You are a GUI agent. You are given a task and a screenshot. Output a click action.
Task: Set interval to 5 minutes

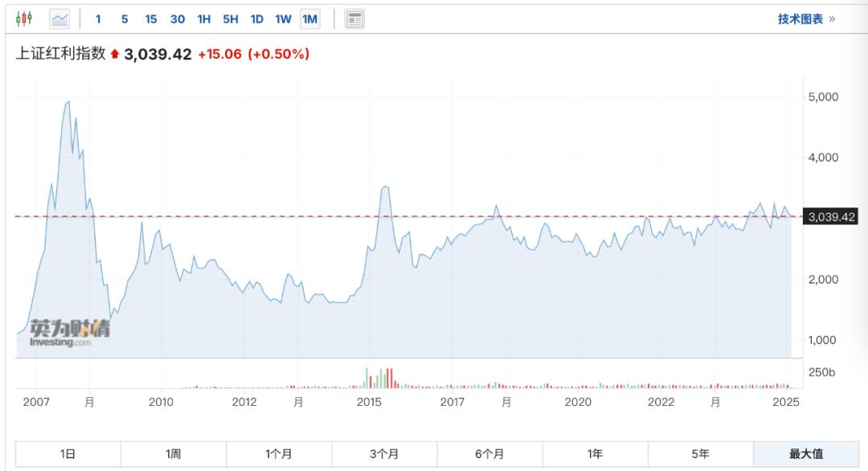pos(125,18)
